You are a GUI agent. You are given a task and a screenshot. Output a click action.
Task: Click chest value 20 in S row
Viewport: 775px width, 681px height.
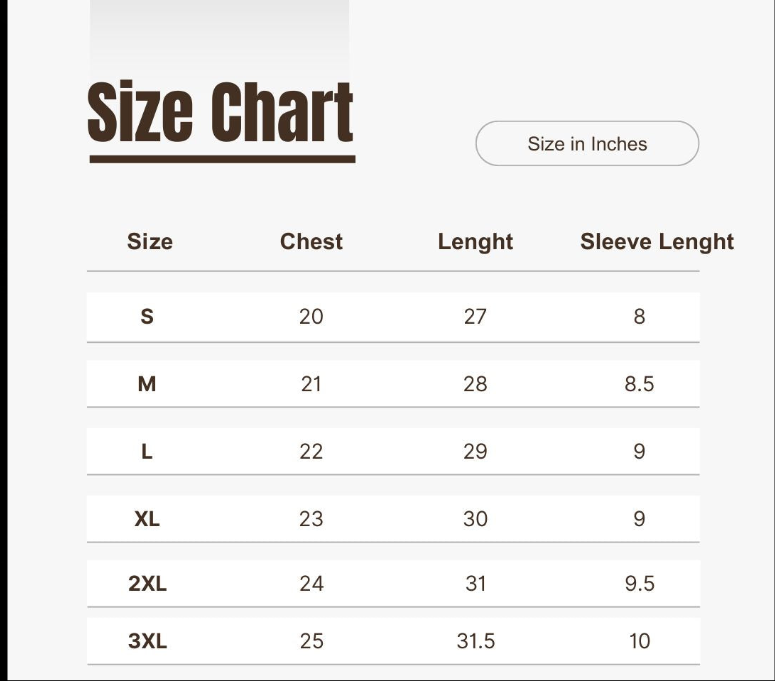coord(311,317)
